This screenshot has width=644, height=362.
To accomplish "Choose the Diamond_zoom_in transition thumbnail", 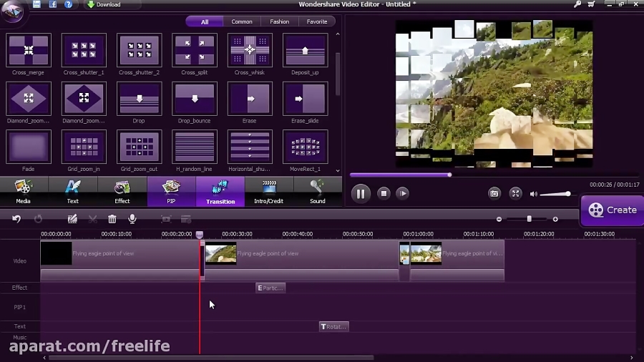I will point(29,98).
